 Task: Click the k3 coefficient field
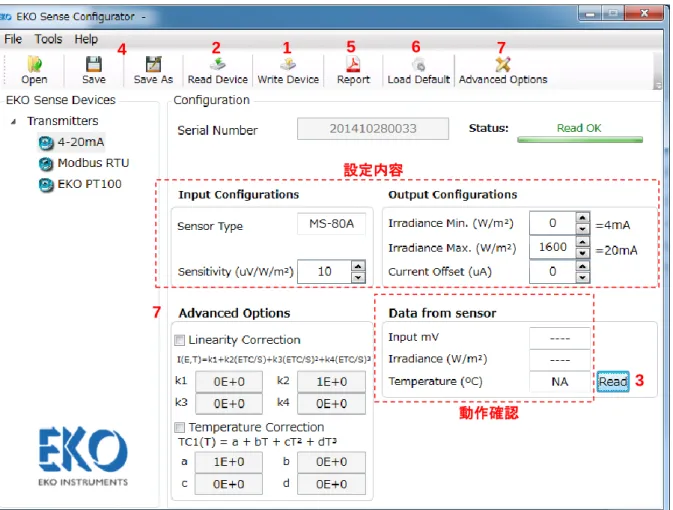229,404
